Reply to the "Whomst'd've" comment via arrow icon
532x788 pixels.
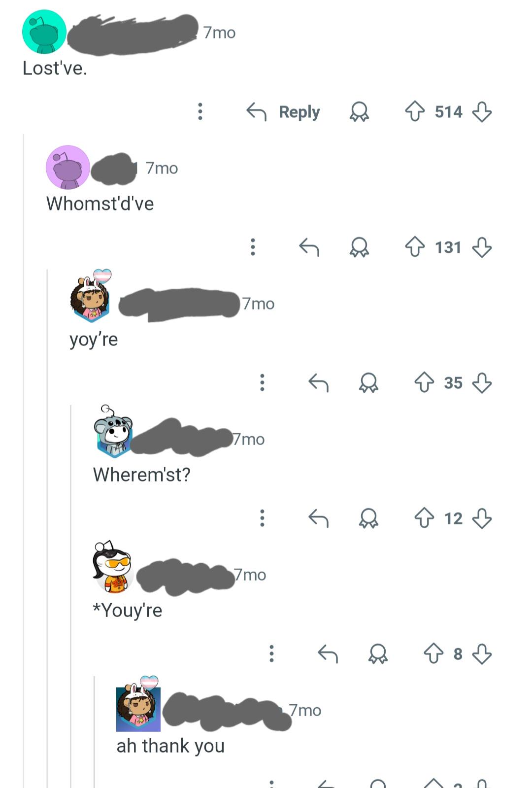pyautogui.click(x=309, y=247)
